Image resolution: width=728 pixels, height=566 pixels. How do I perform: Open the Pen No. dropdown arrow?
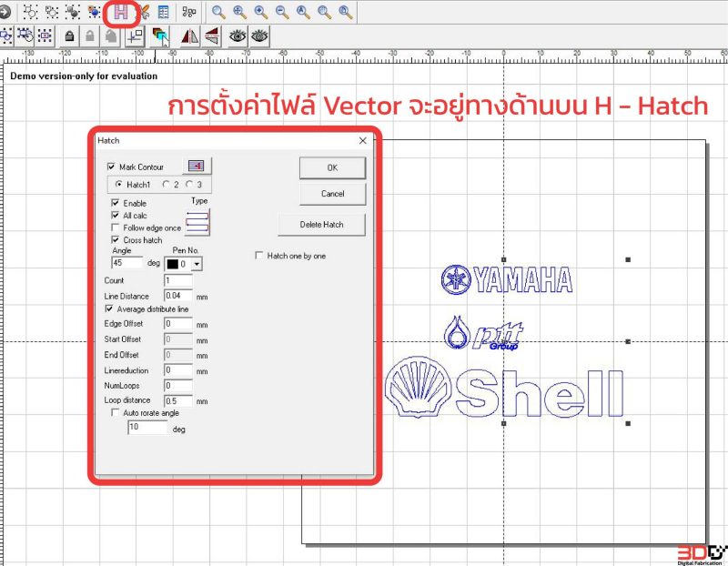(x=197, y=264)
